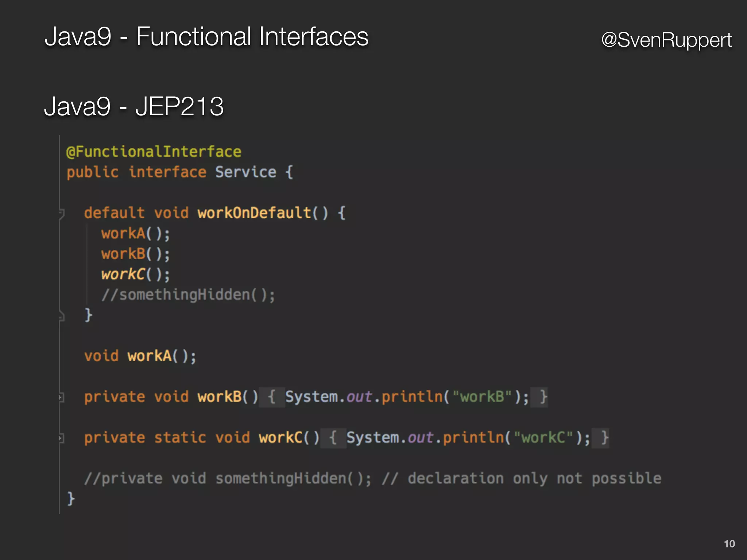Click the "workB" string literal
The image size is (747, 560).
tap(482, 397)
